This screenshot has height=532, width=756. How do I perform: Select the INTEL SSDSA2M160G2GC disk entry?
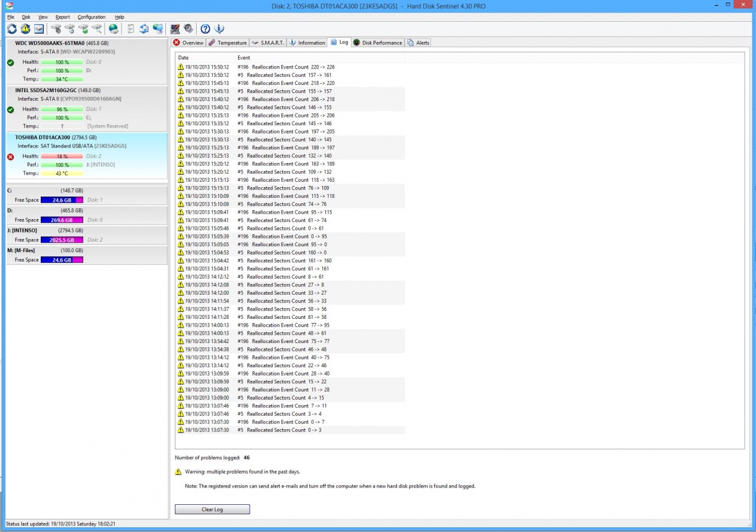(x=87, y=108)
